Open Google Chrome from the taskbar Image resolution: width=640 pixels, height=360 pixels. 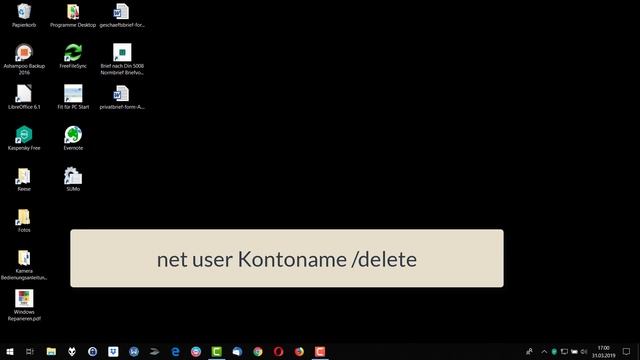(258, 351)
